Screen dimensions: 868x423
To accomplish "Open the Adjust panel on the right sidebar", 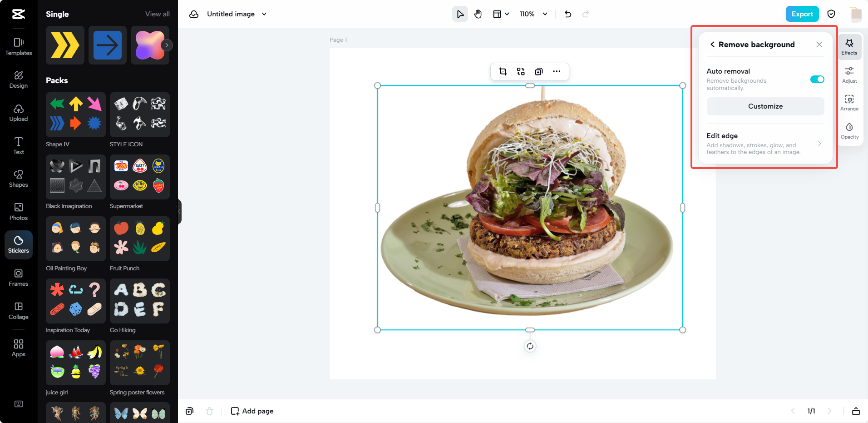I will coord(849,74).
